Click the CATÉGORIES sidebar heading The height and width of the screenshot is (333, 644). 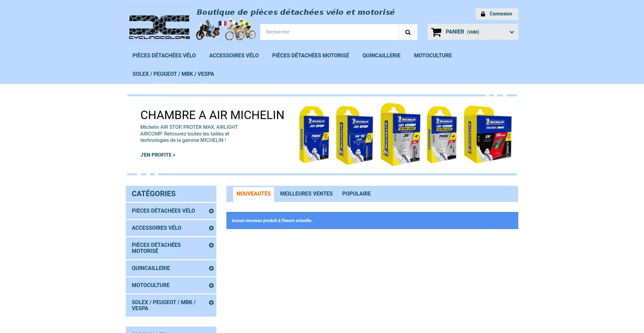154,194
